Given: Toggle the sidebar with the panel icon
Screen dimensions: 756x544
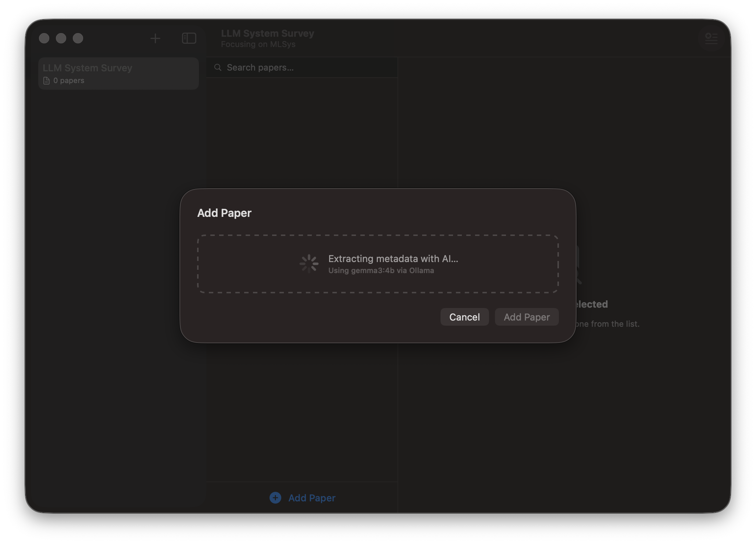Looking at the screenshot, I should [189, 38].
